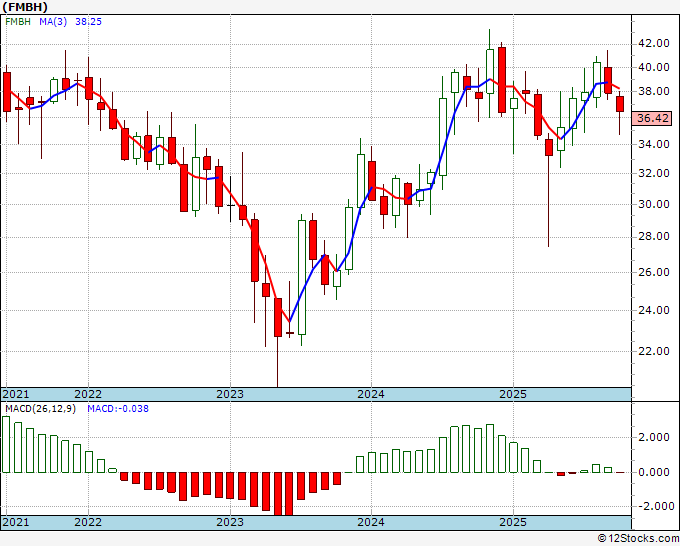Select the MA(3) legend label

pyautogui.click(x=53, y=23)
